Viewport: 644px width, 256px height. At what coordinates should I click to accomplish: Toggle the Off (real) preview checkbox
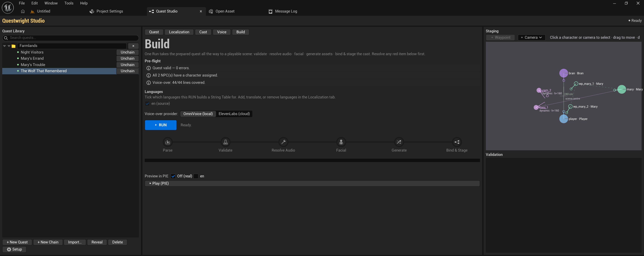[173, 176]
